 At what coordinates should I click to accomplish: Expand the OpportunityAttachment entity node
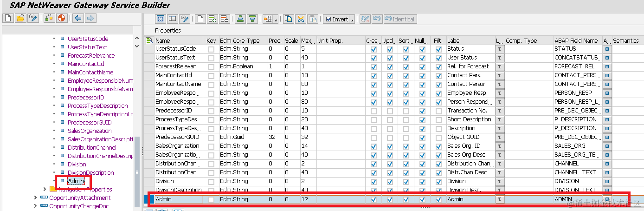click(x=36, y=198)
